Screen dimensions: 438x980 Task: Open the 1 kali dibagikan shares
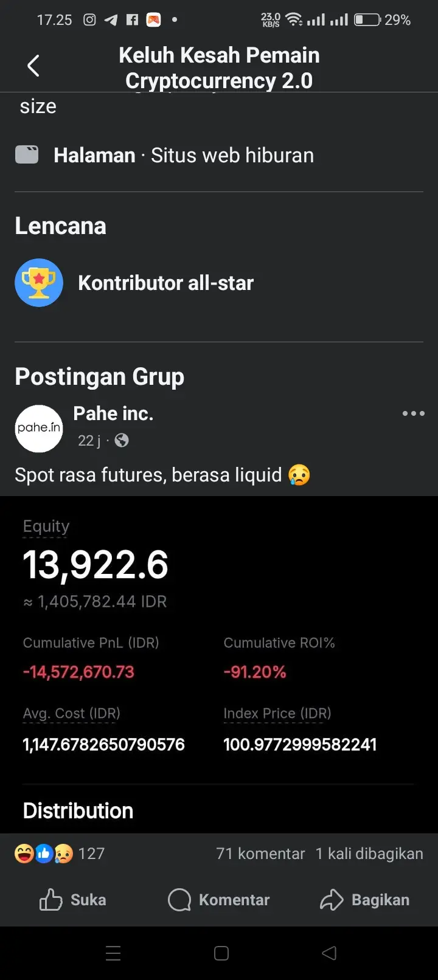[x=369, y=854]
